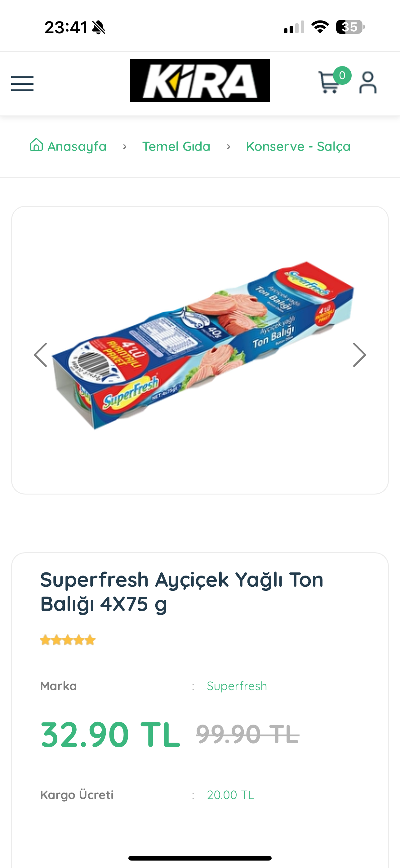Viewport: 400px width, 868px height.
Task: Tap the 20.00 TL shipping fee
Action: 230,795
